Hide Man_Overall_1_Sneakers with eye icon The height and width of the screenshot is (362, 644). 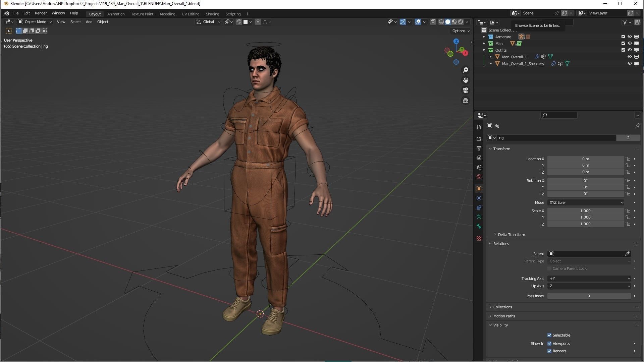pos(630,64)
